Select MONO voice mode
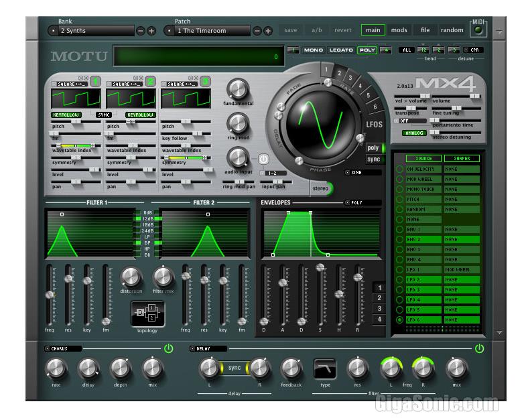Viewport: 532px width, 418px height. [313, 50]
